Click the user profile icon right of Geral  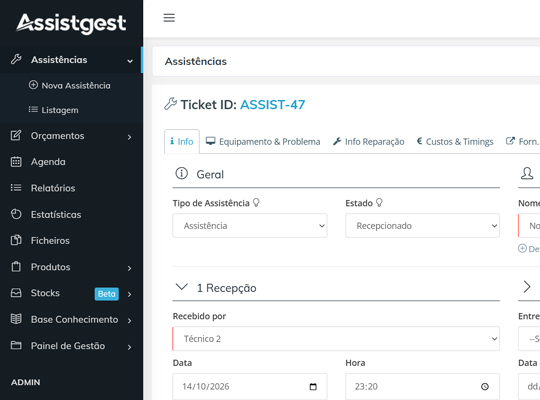527,173
